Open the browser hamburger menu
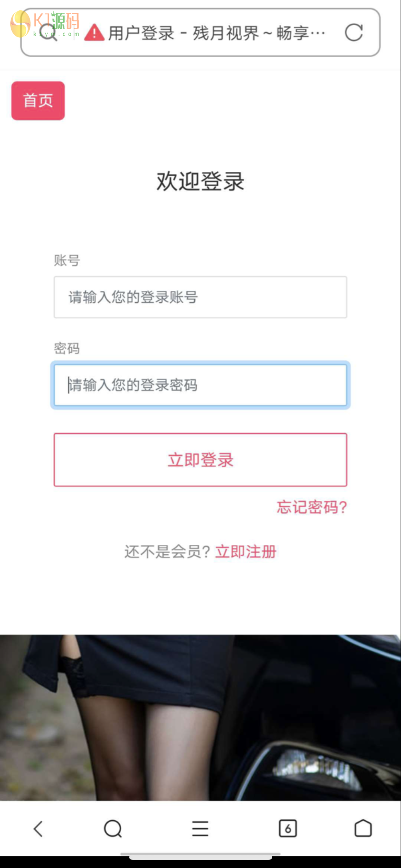This screenshot has height=868, width=401. click(200, 829)
